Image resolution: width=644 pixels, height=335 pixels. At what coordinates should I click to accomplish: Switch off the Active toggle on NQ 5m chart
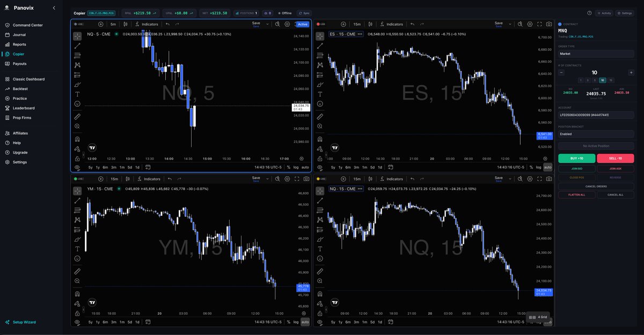(302, 24)
